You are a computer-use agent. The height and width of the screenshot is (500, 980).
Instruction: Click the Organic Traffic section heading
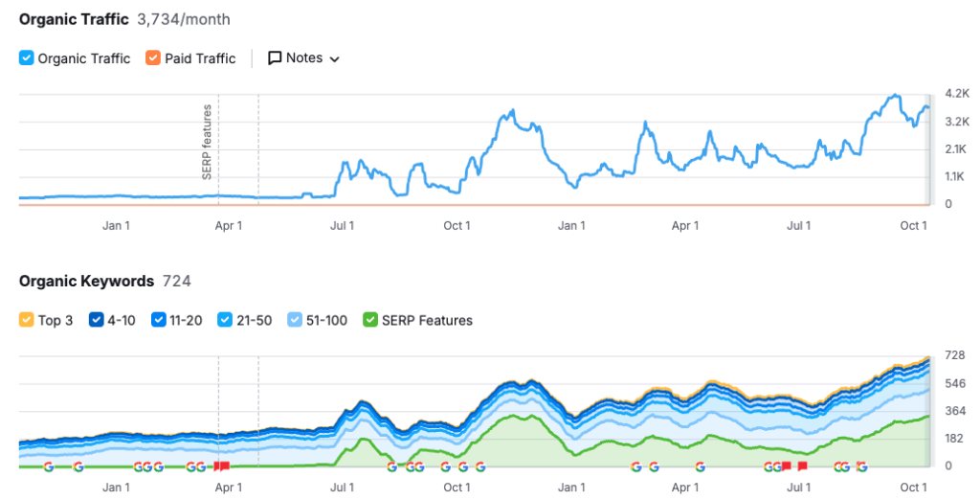(x=74, y=19)
